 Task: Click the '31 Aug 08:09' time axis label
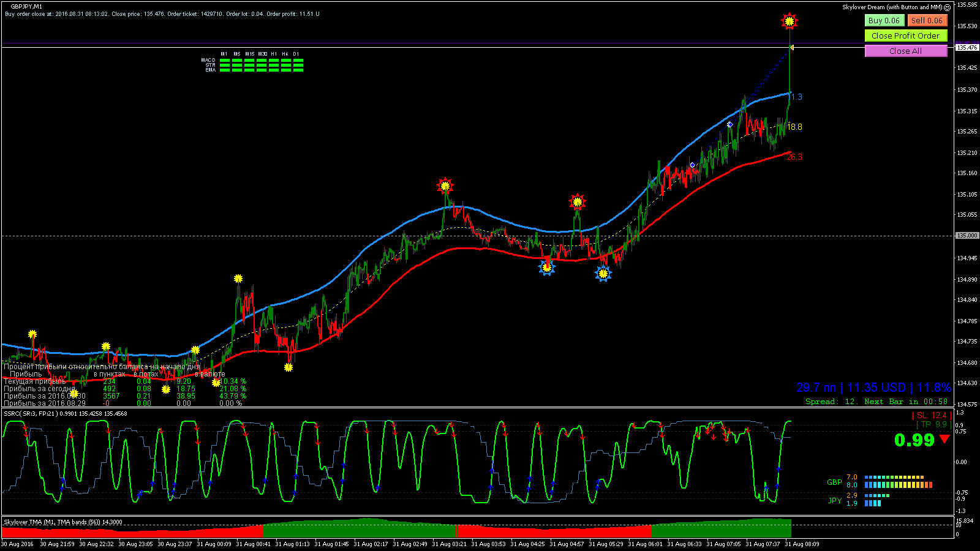pos(802,544)
